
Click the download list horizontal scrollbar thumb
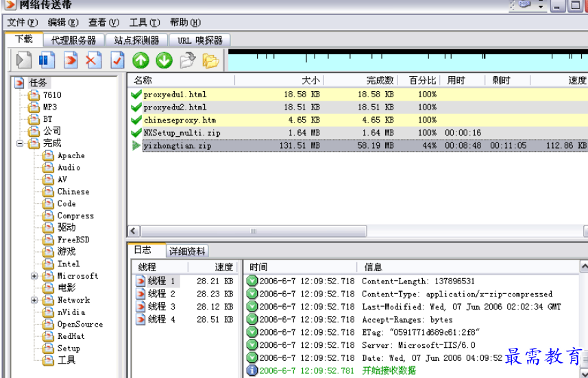coord(254,231)
